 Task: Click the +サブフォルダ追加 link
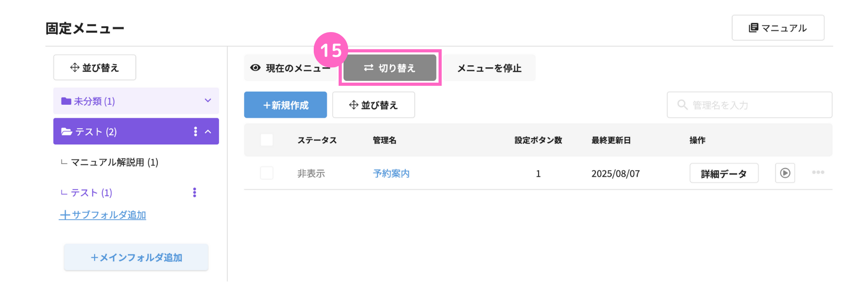click(103, 215)
